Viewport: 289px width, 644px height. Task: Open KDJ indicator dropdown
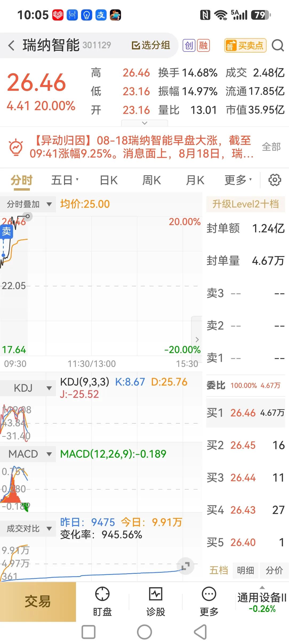(28, 388)
